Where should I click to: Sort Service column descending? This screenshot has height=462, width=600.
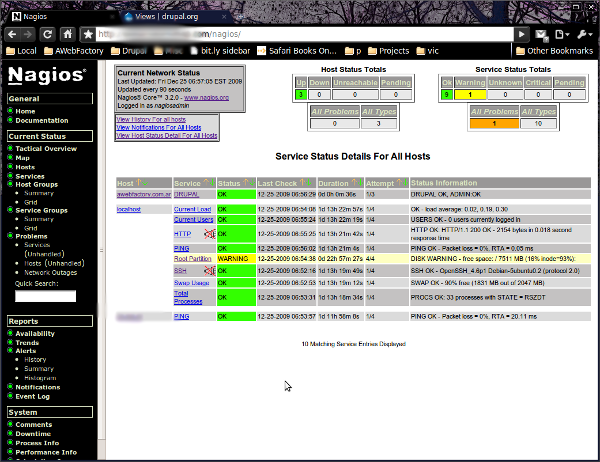pyautogui.click(x=212, y=183)
